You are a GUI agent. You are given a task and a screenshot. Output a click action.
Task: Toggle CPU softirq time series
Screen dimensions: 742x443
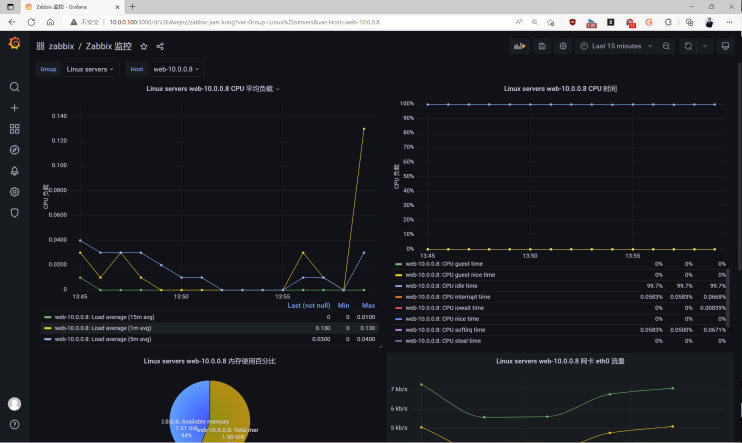[445, 330]
